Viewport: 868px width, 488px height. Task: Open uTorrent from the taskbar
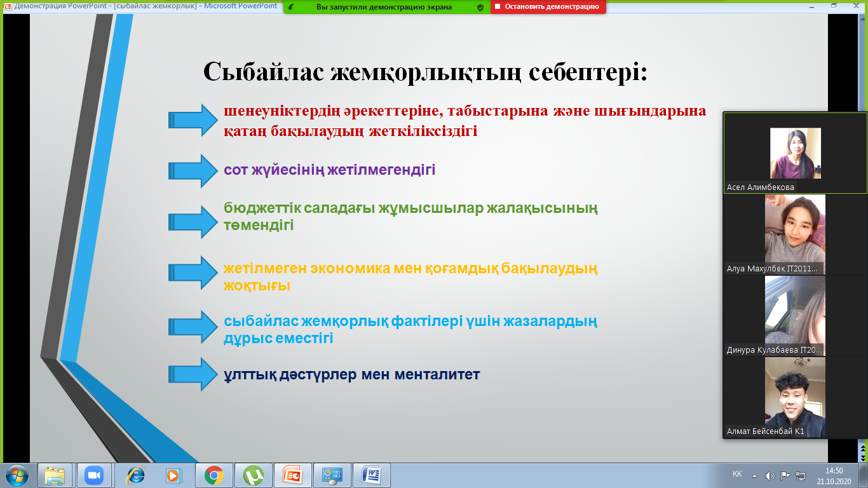coord(254,475)
